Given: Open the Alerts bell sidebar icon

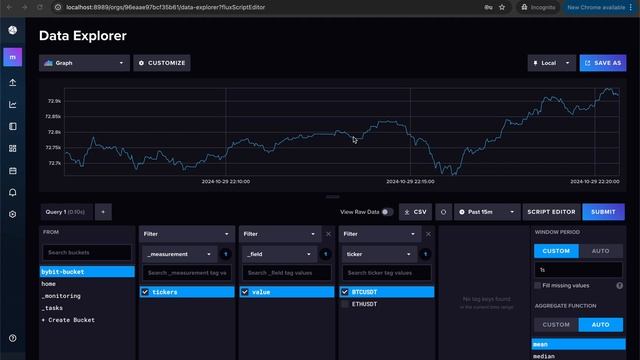Looking at the screenshot, I should click(13, 192).
